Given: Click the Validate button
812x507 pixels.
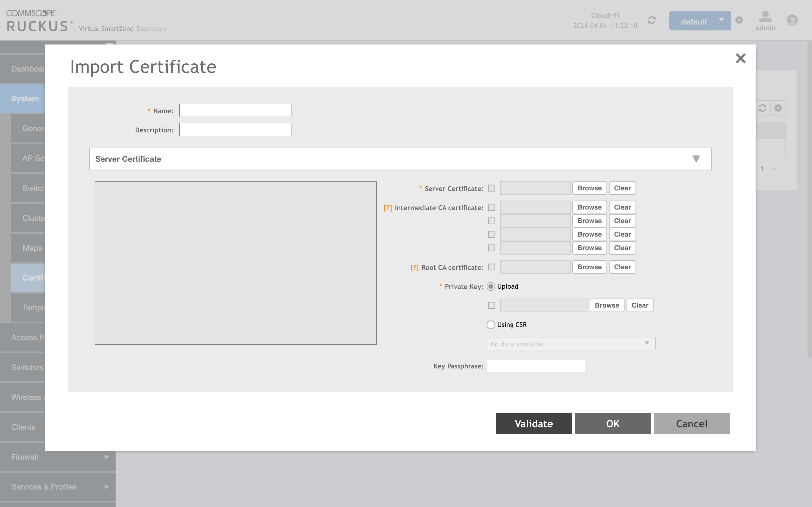Looking at the screenshot, I should (533, 424).
